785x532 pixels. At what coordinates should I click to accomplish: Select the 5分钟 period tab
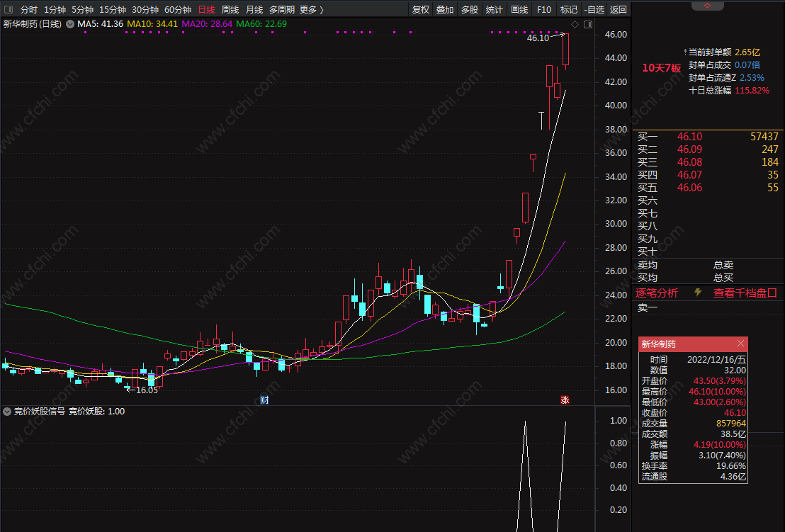point(82,9)
